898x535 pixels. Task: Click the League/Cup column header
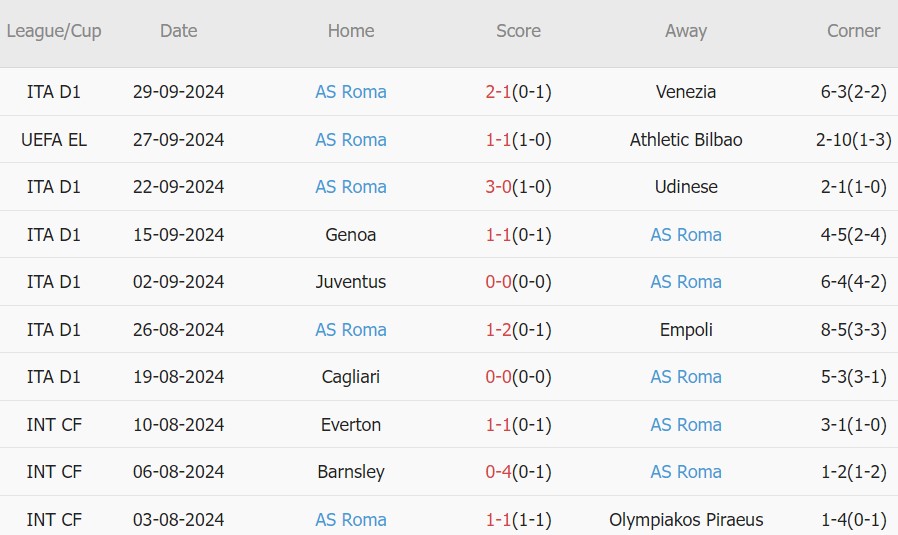point(54,31)
